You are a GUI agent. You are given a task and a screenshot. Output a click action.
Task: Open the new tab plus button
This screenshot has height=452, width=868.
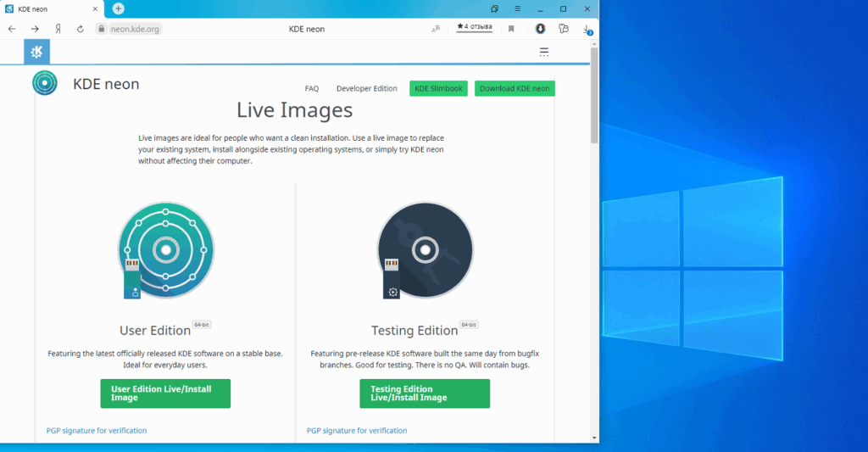click(118, 8)
